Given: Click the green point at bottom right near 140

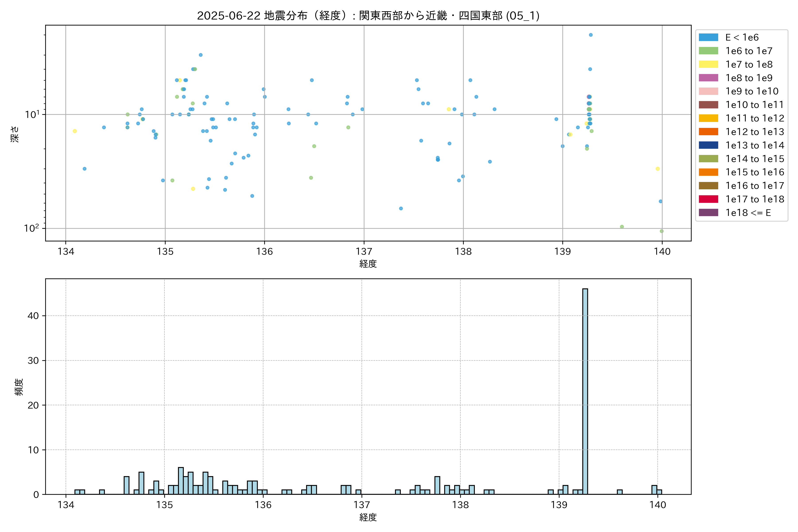Looking at the screenshot, I should pyautogui.click(x=662, y=231).
